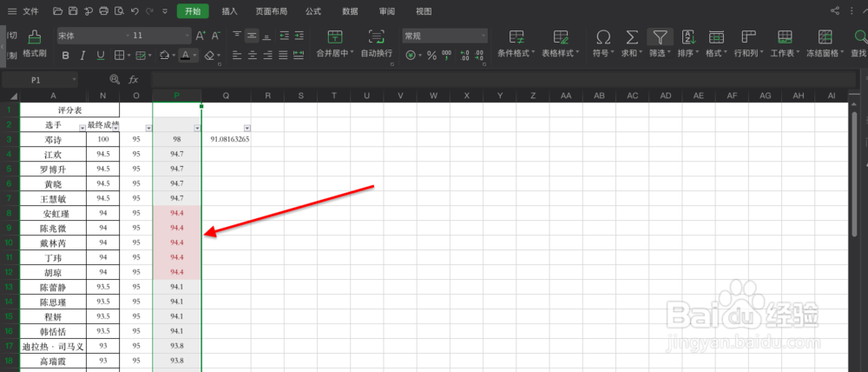Open the insert function fx icon
The width and height of the screenshot is (868, 372).
coord(134,80)
